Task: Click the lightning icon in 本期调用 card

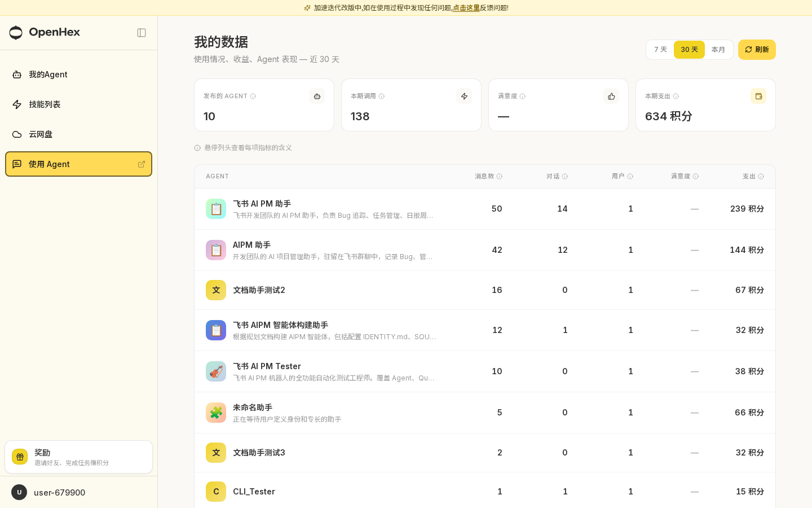Action: [464, 97]
